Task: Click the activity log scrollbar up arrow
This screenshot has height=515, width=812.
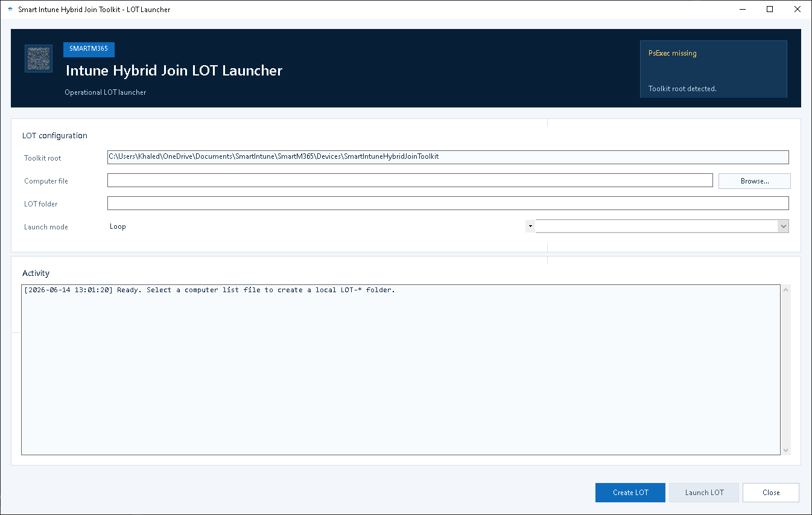Action: pos(785,290)
